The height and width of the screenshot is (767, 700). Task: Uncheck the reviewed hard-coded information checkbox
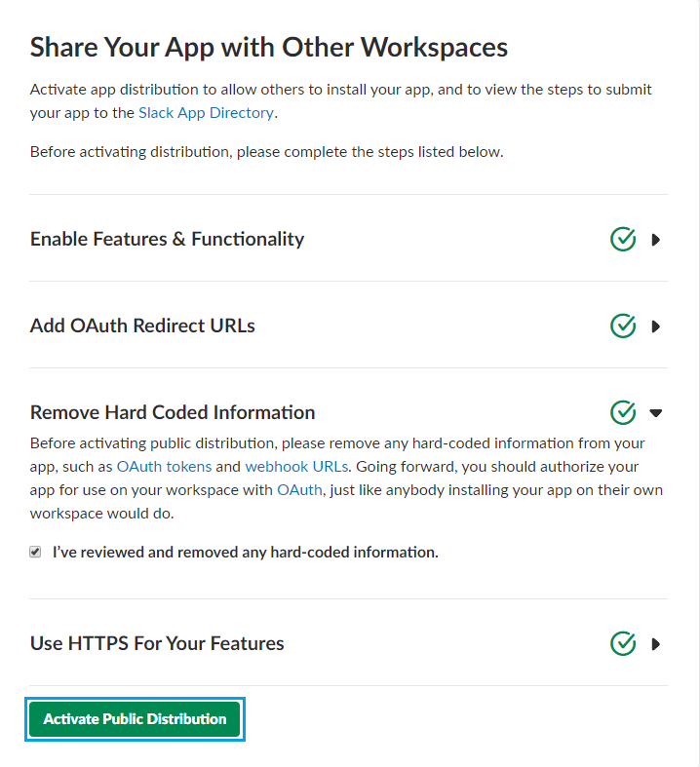pos(35,552)
